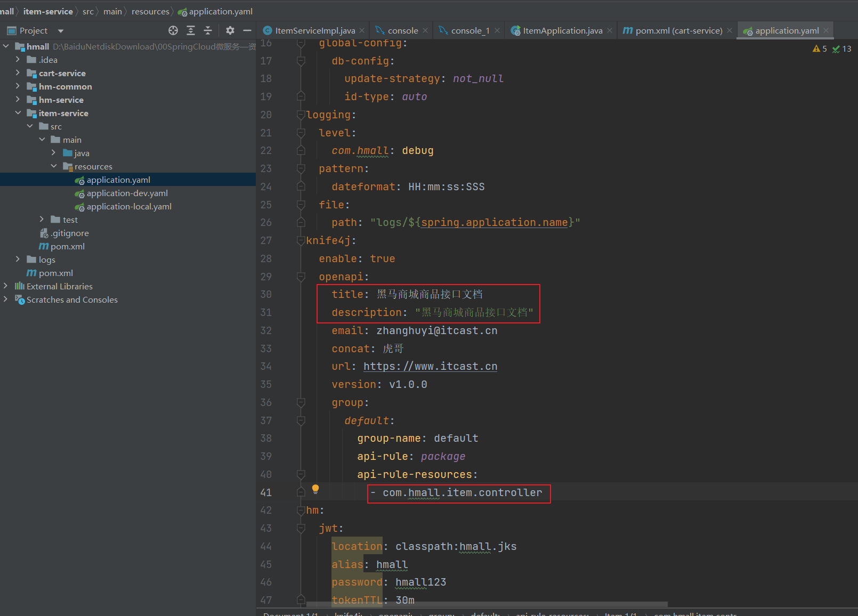Fold the jwt block at line 43
Screen dimensions: 858x616
click(301, 528)
